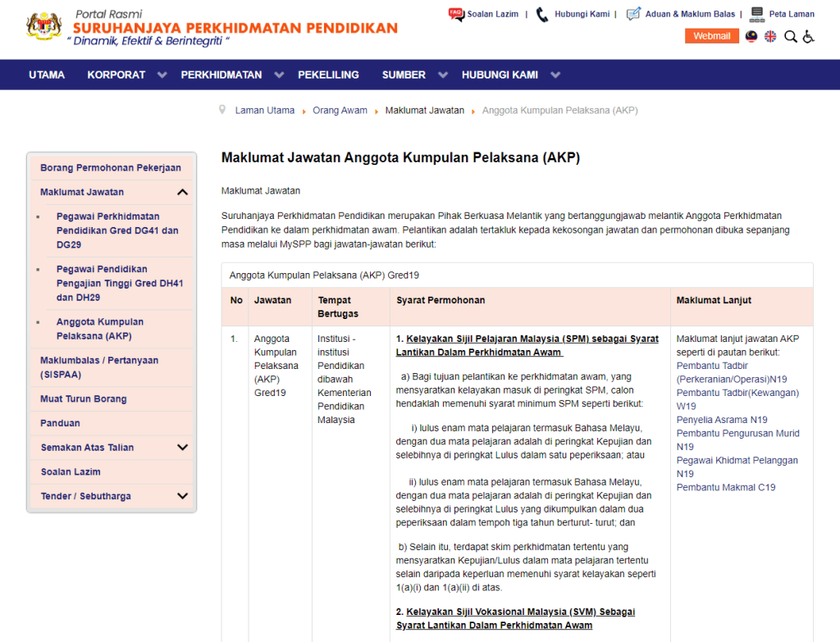Open Pegawai Khidmat Pelanggan N19 link
Screen dimensions: 840x642
pyautogui.click(x=737, y=467)
